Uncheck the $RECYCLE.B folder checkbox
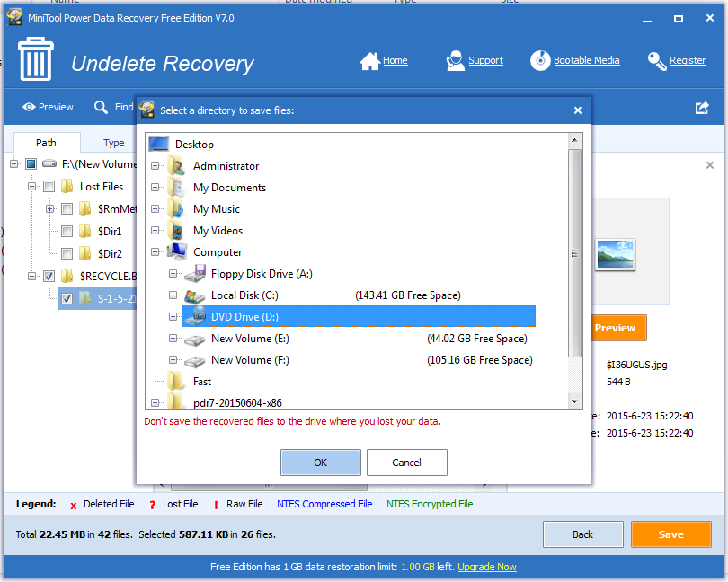 49,276
